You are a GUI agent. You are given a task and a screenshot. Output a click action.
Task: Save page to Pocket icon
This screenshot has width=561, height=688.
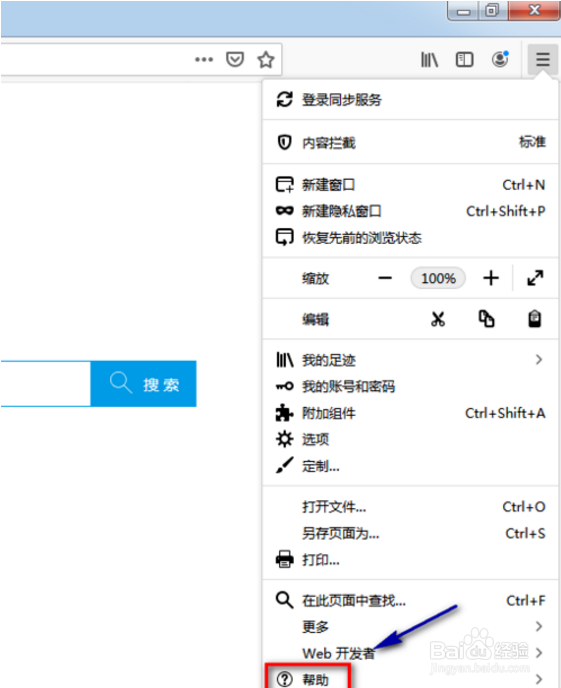point(235,59)
